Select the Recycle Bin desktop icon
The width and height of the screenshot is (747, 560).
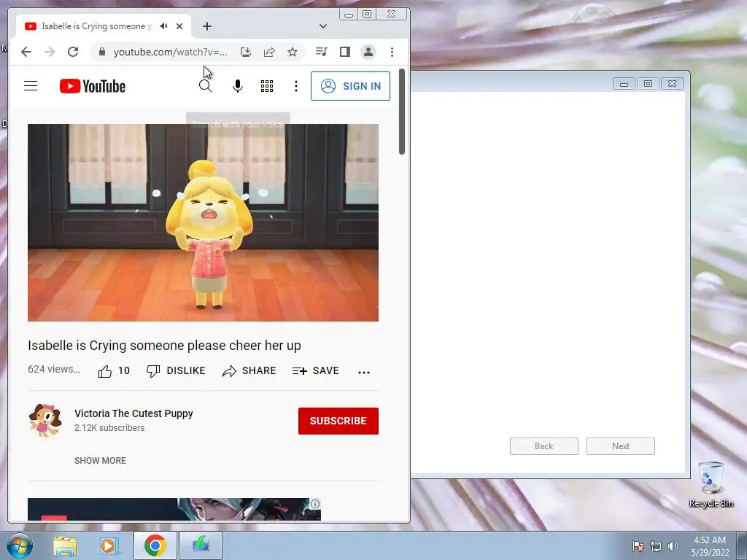711,485
